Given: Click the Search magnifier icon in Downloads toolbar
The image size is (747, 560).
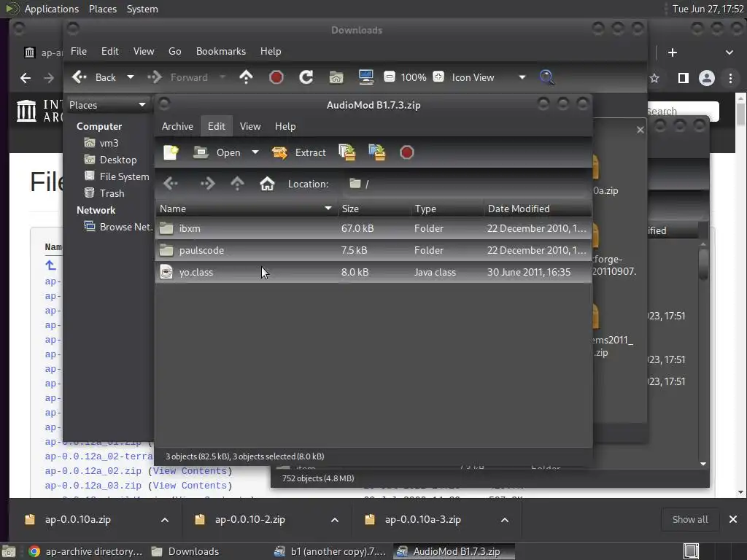Looking at the screenshot, I should pos(547,77).
